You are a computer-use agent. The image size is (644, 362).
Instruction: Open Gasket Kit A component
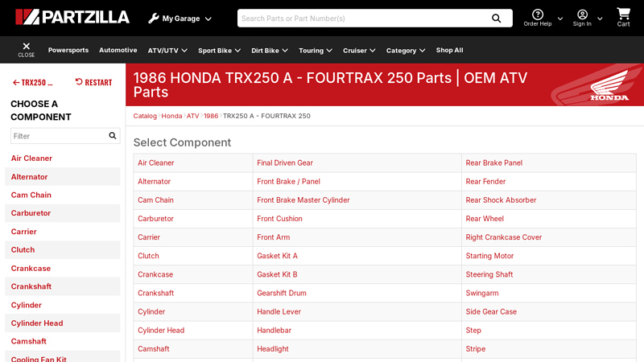pyautogui.click(x=277, y=256)
